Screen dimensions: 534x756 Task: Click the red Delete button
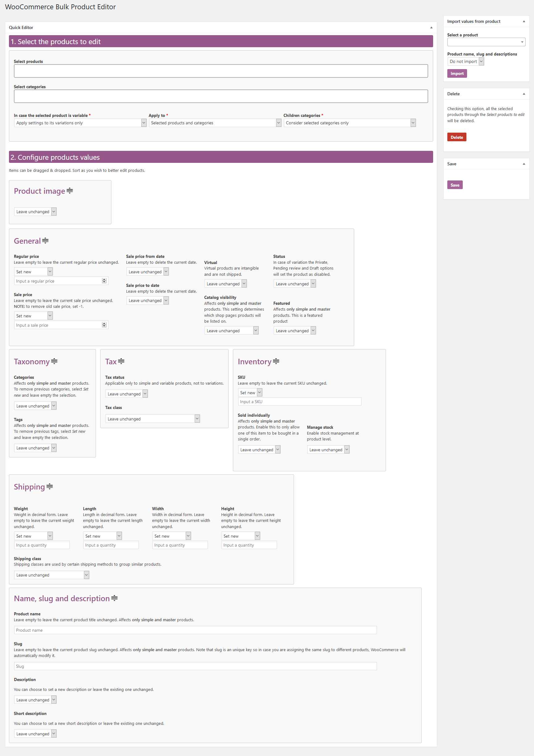click(x=457, y=137)
